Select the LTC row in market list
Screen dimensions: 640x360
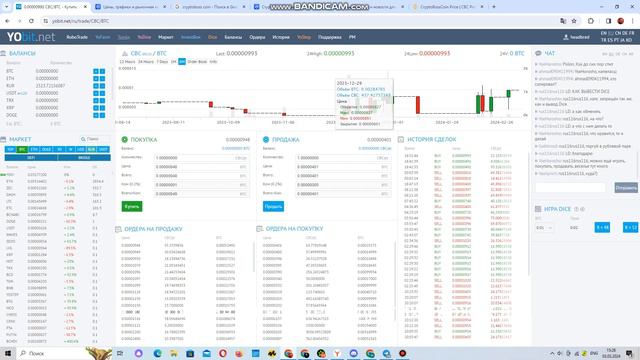click(x=57, y=201)
